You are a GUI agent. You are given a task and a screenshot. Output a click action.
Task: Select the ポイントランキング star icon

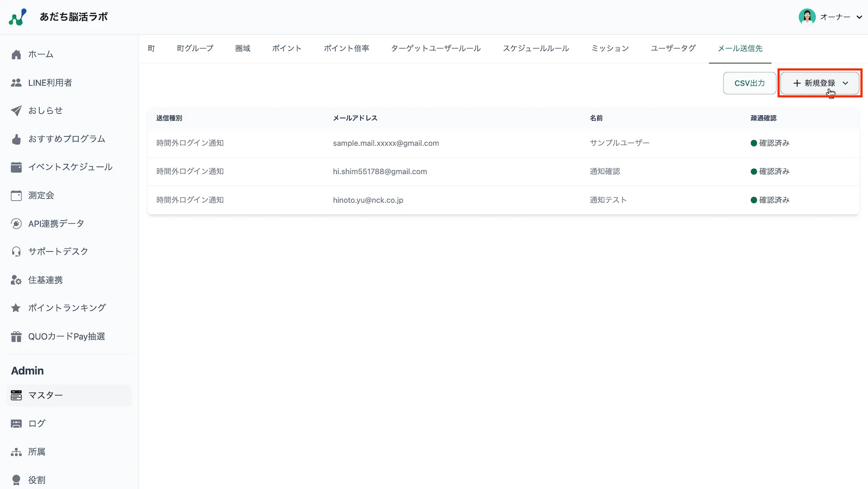tap(16, 308)
